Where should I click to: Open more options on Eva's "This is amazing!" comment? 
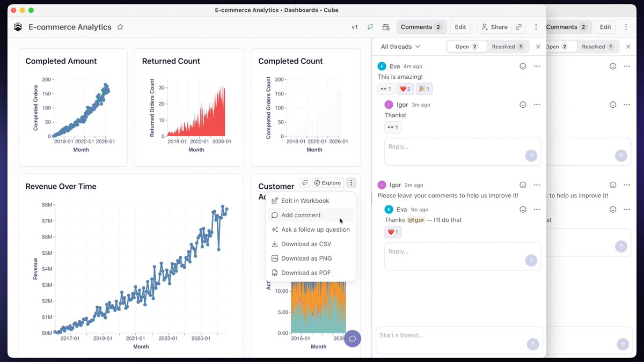[537, 66]
